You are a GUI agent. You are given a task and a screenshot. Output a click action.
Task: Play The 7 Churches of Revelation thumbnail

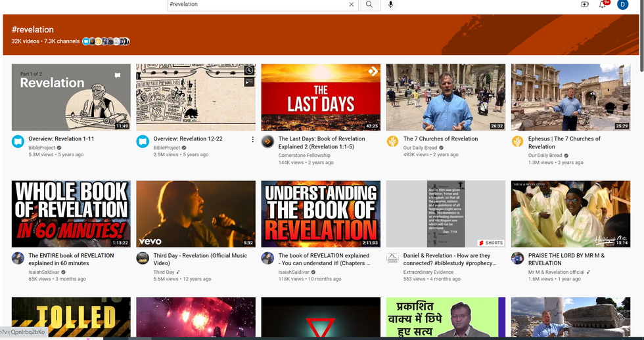pos(446,97)
